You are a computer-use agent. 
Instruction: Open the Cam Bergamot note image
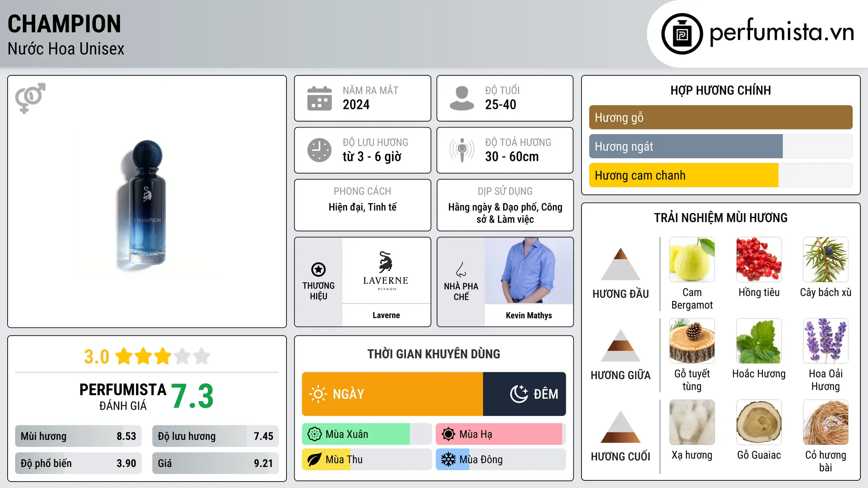[692, 260]
